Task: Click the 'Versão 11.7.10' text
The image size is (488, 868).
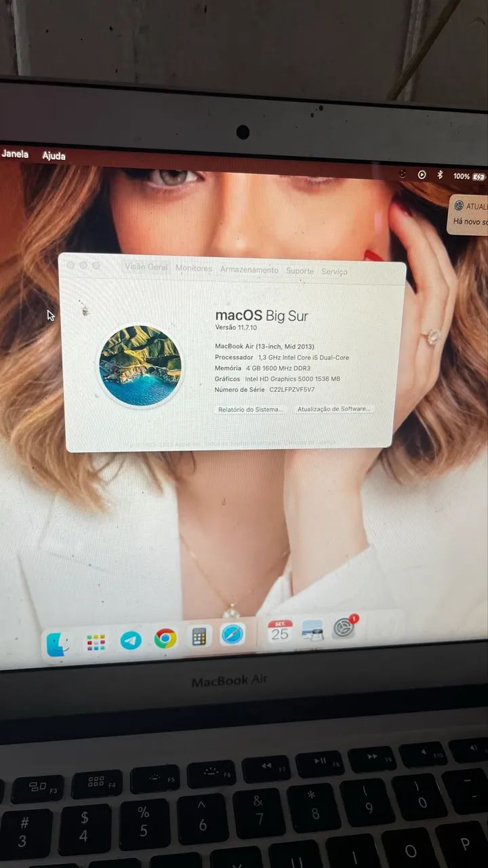Action: (x=236, y=328)
